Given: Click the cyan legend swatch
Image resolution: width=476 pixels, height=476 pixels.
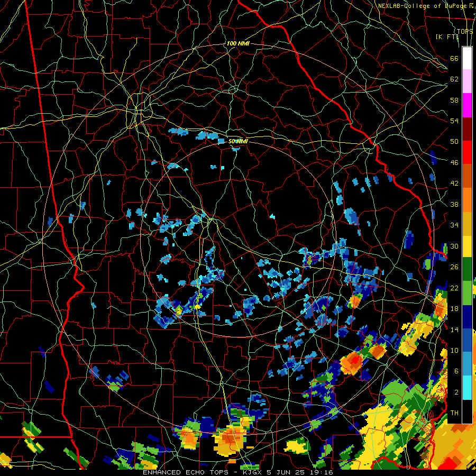Looking at the screenshot, I should [467, 388].
